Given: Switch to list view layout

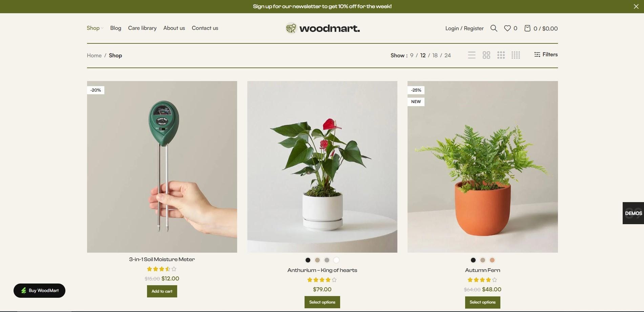Looking at the screenshot, I should [x=472, y=55].
